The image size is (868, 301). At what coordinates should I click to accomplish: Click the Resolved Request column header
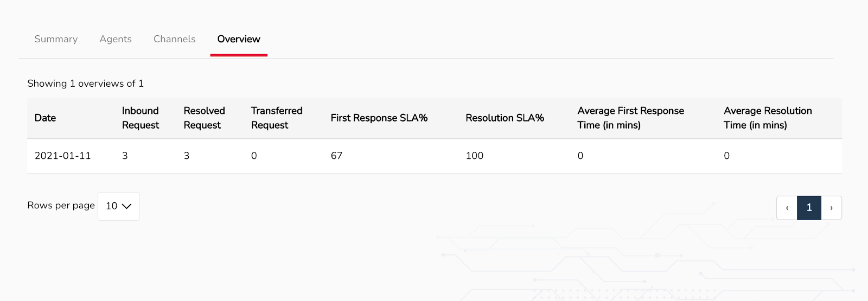204,118
